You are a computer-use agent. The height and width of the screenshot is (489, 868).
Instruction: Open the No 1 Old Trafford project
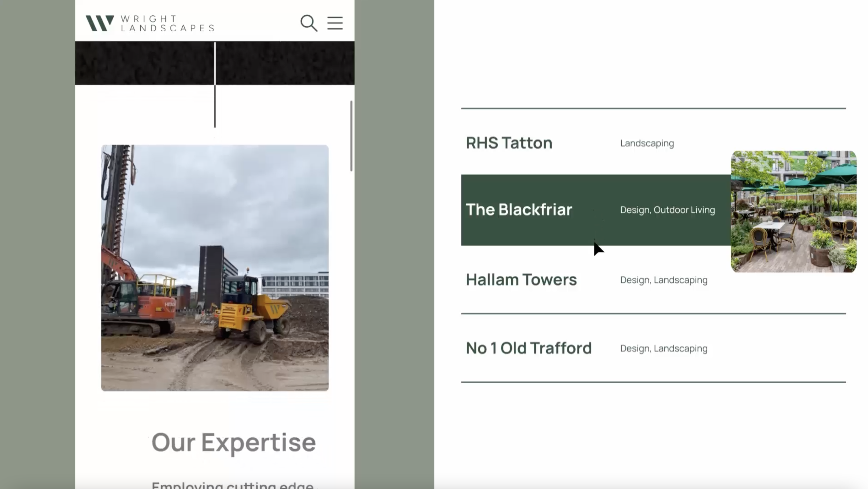tap(528, 348)
